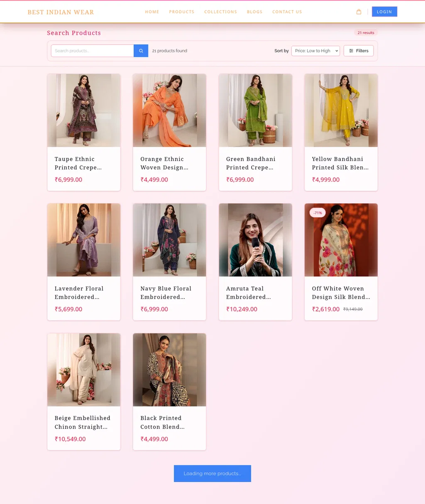Click the Yellow Bandhani Printed Silk title
This screenshot has height=504, width=425.
coord(340,163)
